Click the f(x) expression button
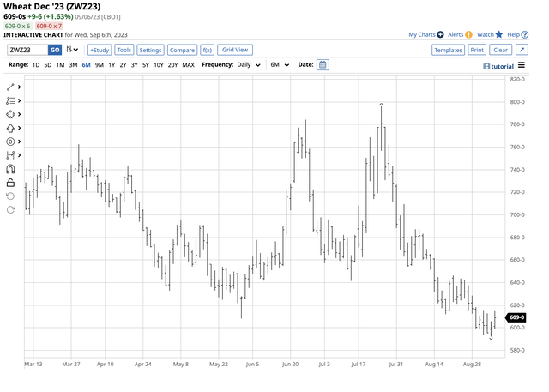This screenshot has width=549, height=392. [x=208, y=50]
